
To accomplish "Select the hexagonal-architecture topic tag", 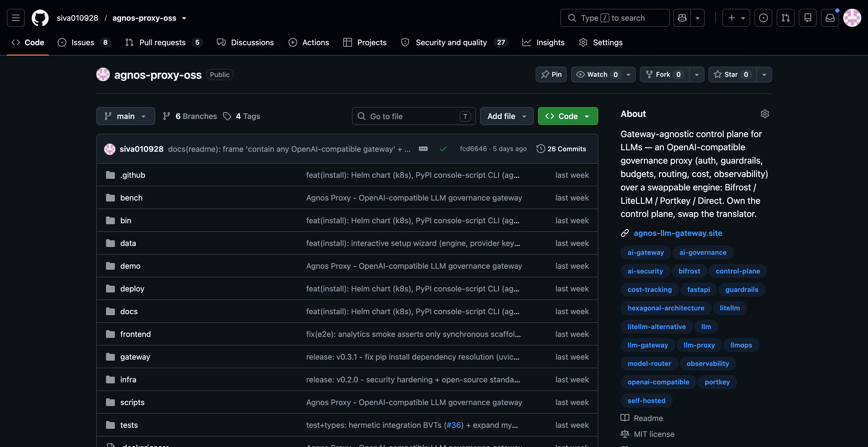I will tap(666, 308).
